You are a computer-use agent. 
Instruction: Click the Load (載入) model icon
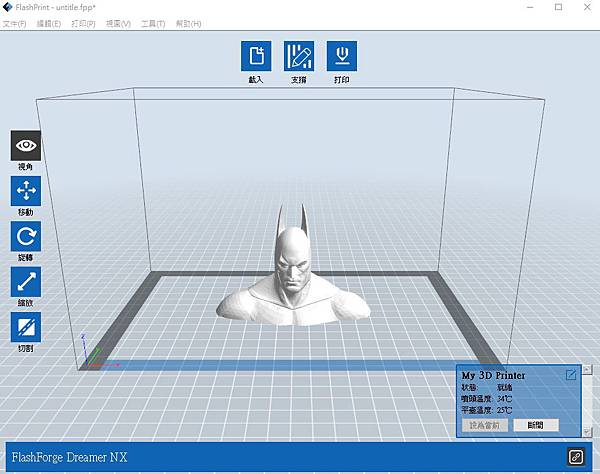256,56
